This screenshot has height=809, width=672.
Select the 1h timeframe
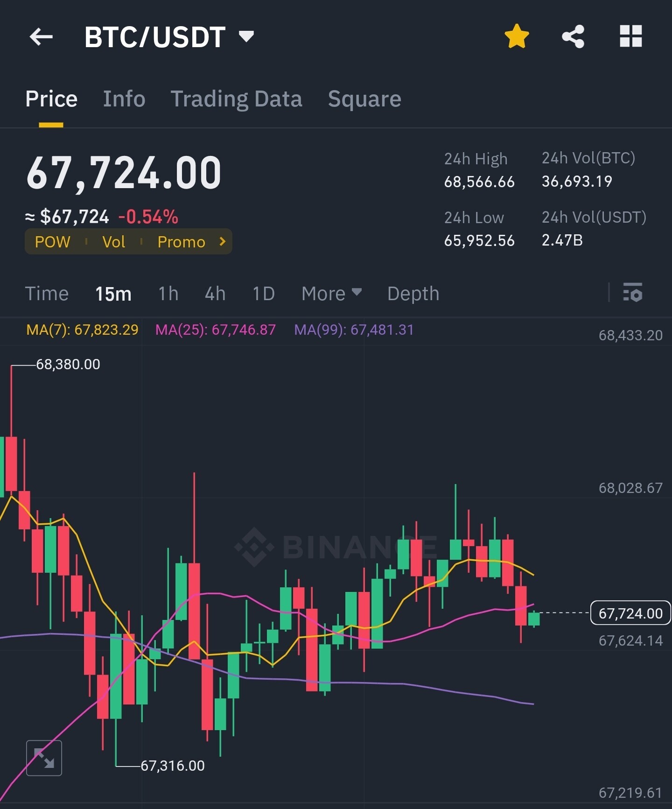point(168,294)
